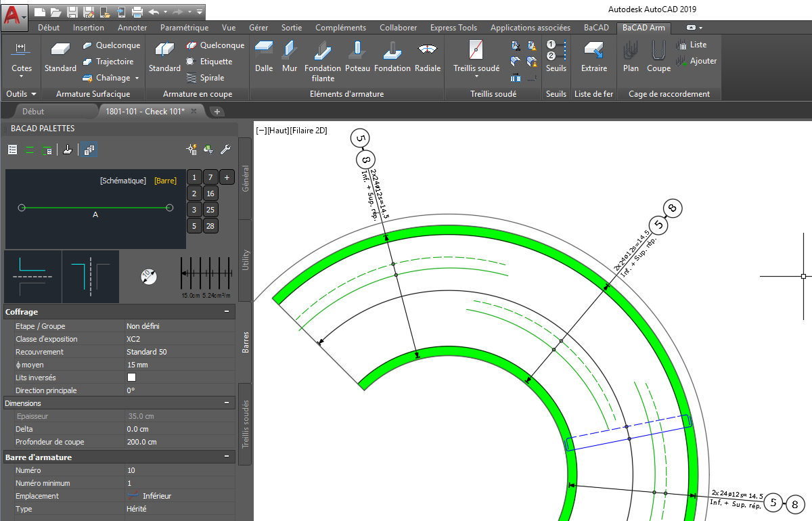
Task: Select bar diameter button 16
Action: [x=210, y=194]
